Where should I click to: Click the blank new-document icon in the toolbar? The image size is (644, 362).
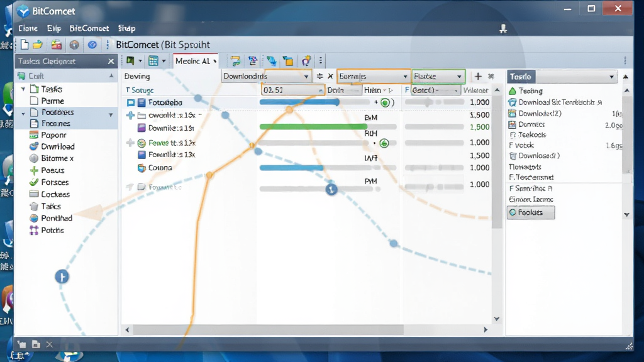(25, 45)
